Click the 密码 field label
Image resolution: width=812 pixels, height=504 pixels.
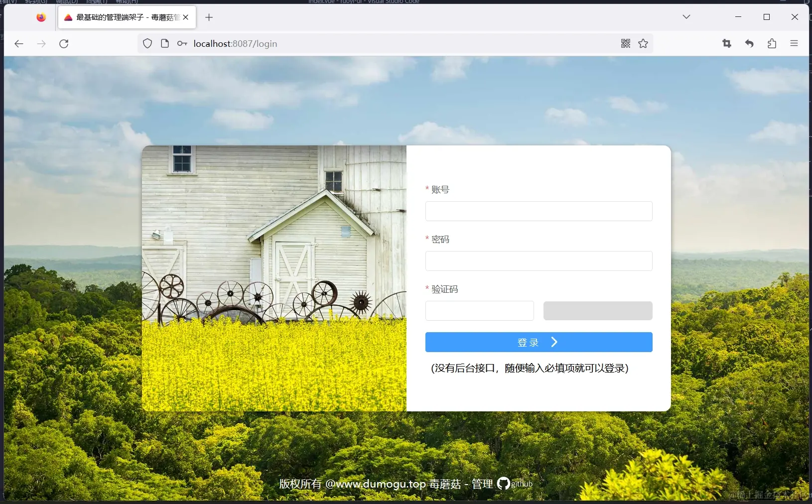(440, 240)
